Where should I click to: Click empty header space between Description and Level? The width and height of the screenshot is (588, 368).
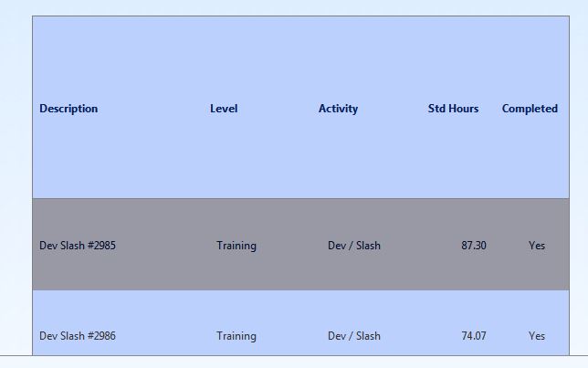tap(153, 109)
